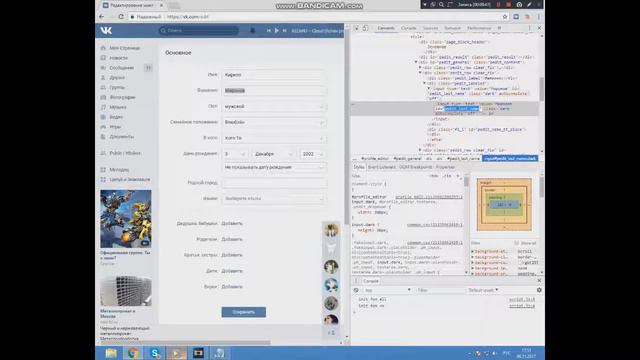The image size is (640, 360).
Task: Open birth day dropdown showing 3
Action: (x=235, y=154)
